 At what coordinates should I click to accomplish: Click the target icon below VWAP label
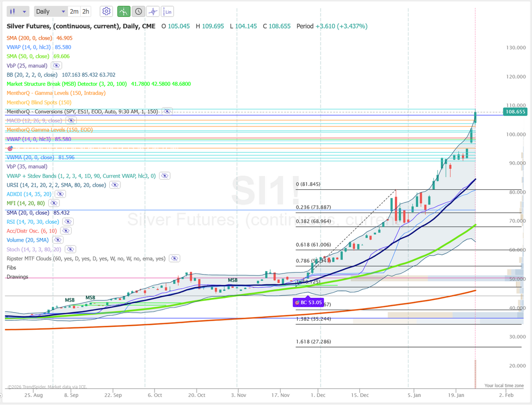pos(9,148)
